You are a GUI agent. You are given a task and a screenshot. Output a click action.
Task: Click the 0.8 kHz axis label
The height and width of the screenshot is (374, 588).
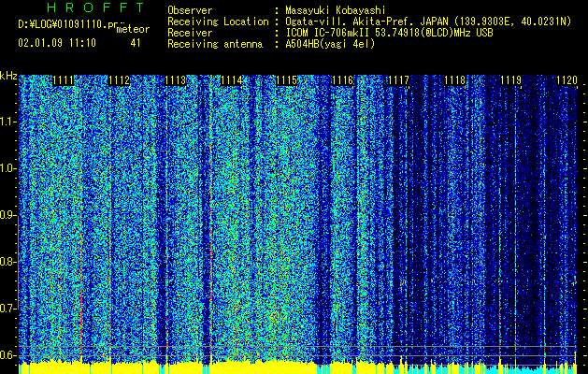(7, 262)
